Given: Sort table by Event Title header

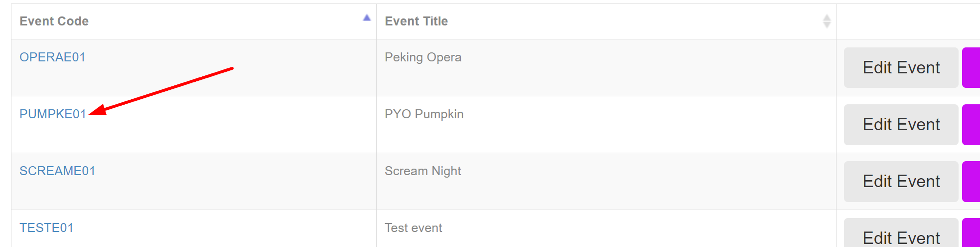Looking at the screenshot, I should 417,21.
